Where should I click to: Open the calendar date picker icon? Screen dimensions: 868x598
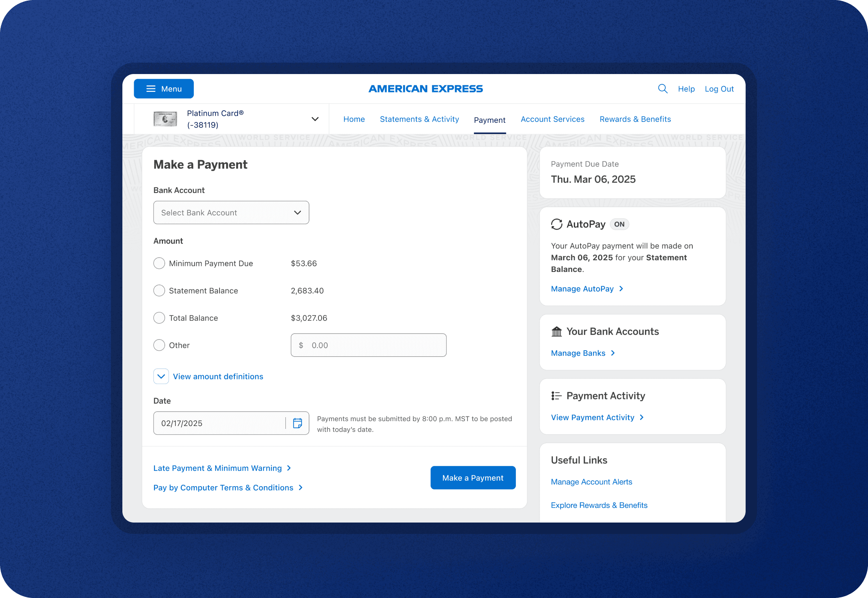pos(297,423)
